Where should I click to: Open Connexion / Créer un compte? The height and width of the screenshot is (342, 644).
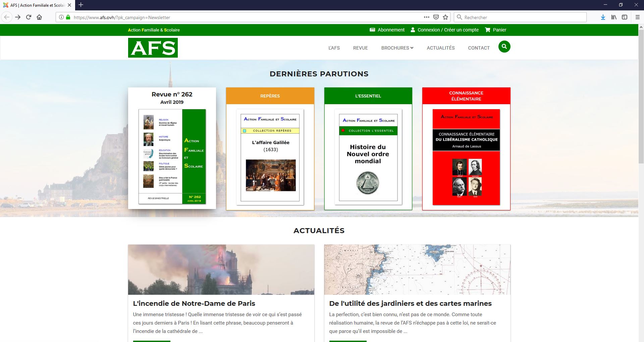coord(445,30)
